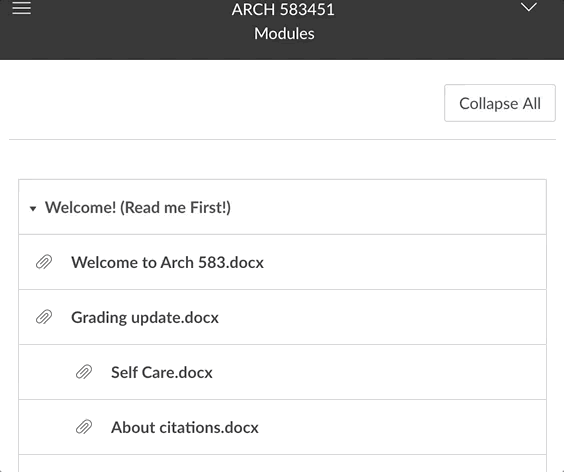This screenshot has width=564, height=472.
Task: Click the ARCH 583451 course title
Action: tap(283, 9)
